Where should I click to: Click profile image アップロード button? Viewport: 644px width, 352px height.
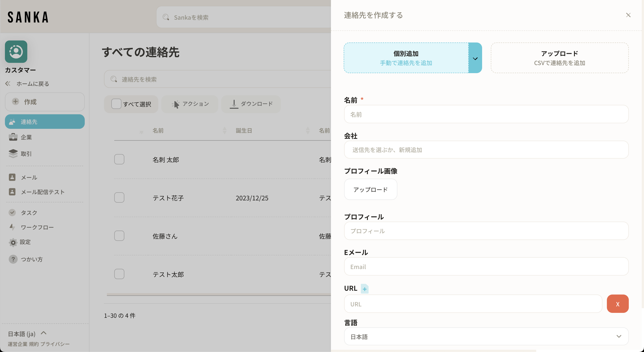tap(371, 189)
